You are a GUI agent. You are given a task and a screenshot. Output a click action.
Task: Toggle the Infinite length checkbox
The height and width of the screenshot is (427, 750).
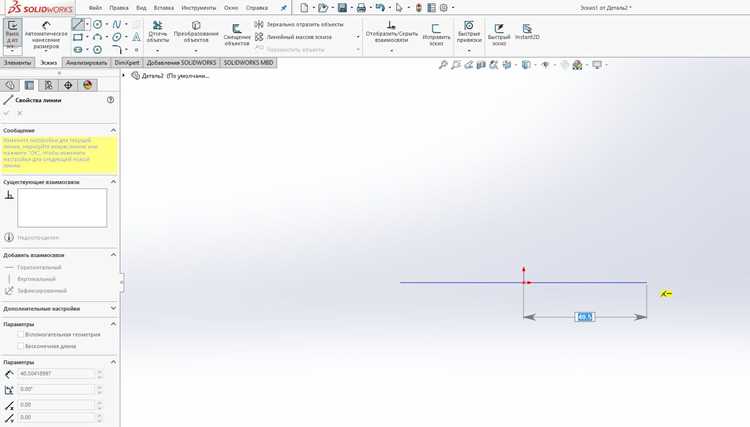point(21,346)
